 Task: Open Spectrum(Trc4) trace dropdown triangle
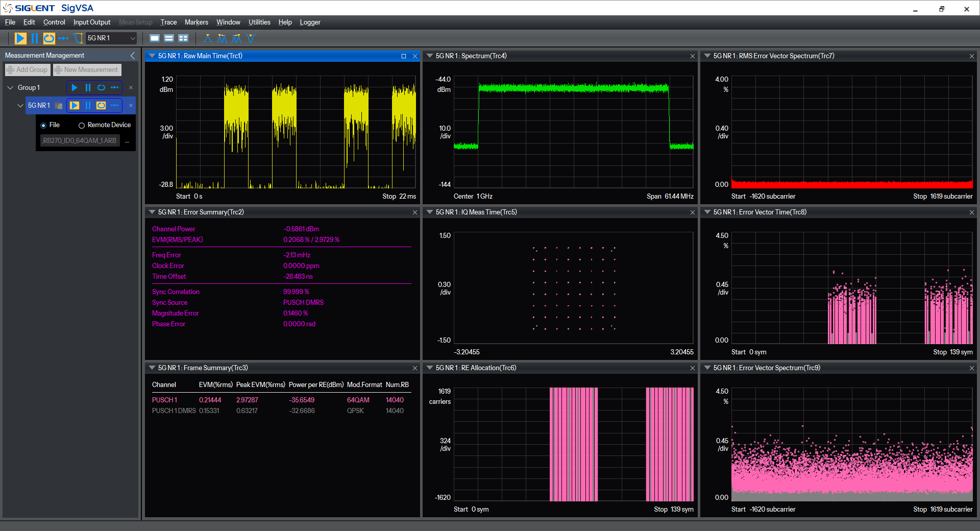point(429,56)
